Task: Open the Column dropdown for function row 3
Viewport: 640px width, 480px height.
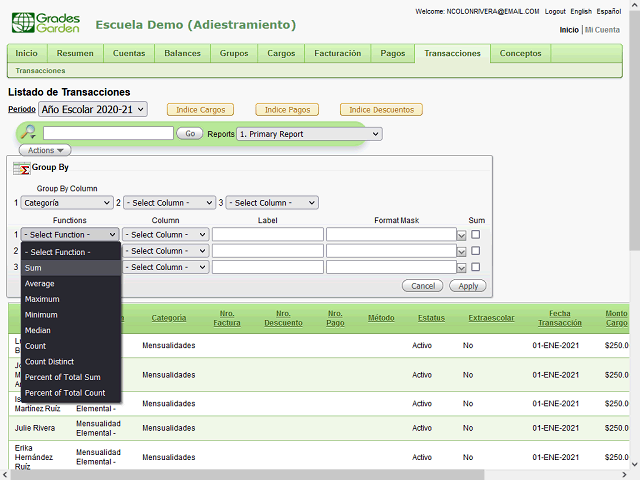Action: (x=165, y=267)
